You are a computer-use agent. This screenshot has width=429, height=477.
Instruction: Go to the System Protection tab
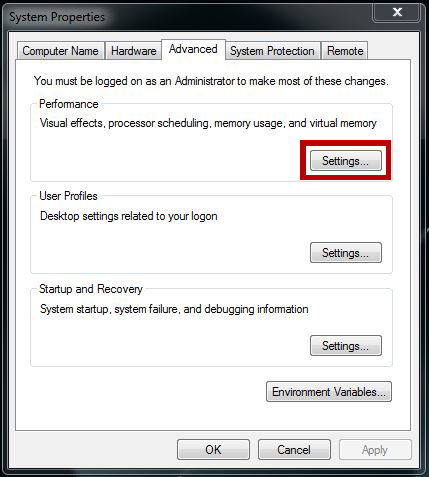(x=272, y=51)
